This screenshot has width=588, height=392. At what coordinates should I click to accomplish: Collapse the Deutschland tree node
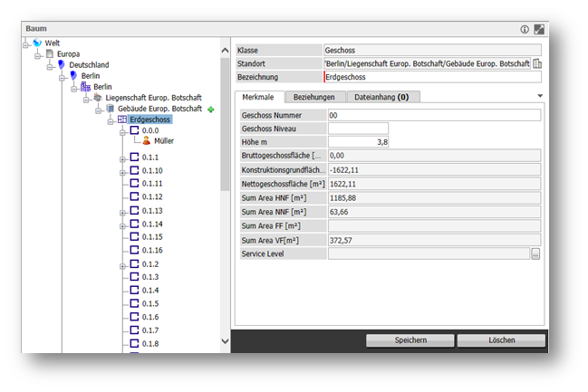click(x=50, y=67)
